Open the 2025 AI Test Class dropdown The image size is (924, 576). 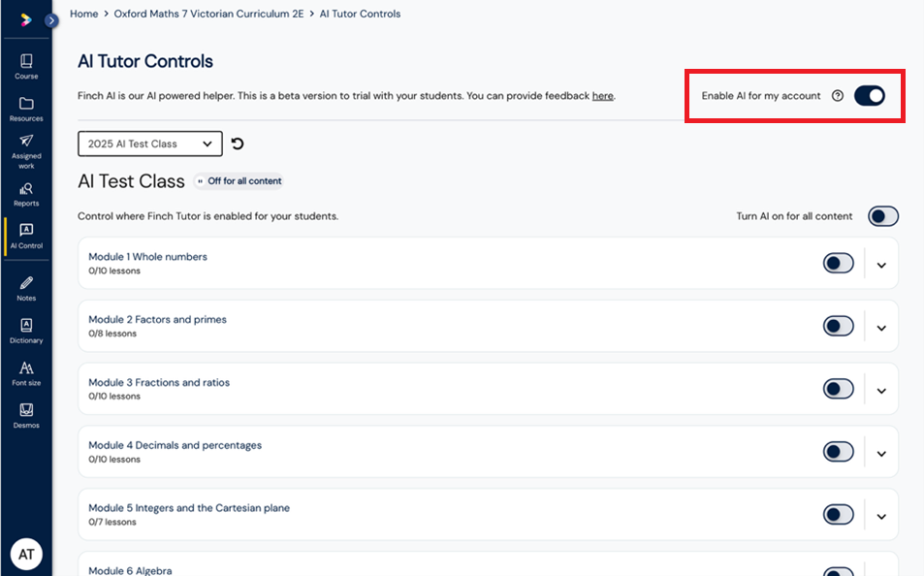150,144
